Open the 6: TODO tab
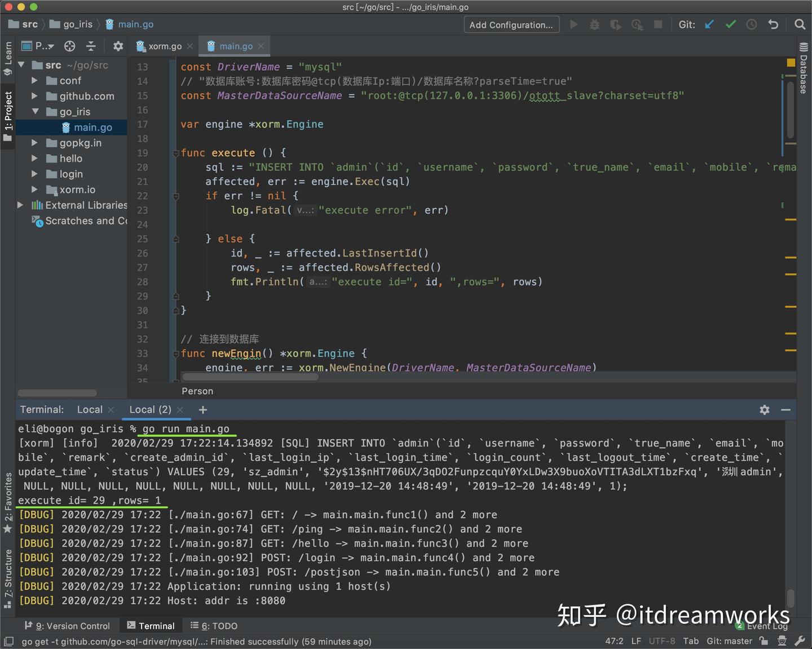812x649 pixels. click(214, 626)
